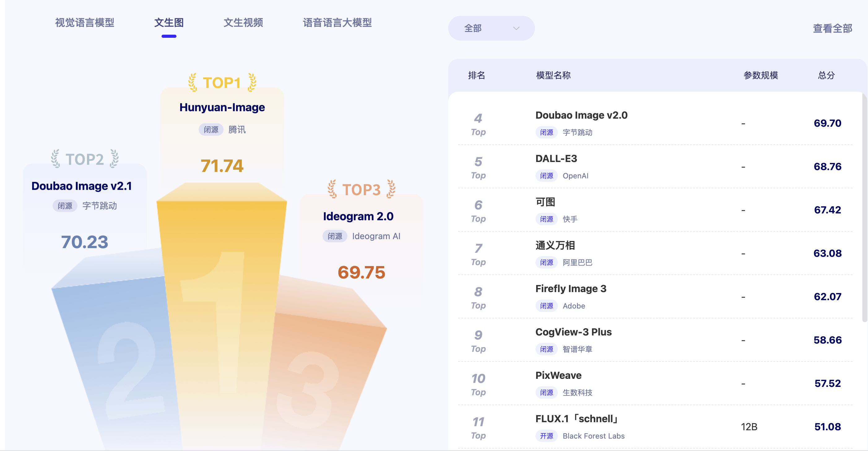Click the score 67.42
This screenshot has width=868, height=451.
(x=827, y=210)
